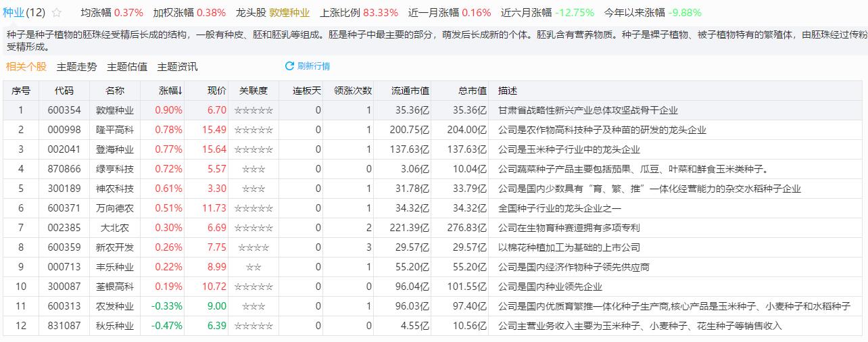Screen dimensions: 868x342
Task: Select stock name 丰乐种业
Action: 116,267
